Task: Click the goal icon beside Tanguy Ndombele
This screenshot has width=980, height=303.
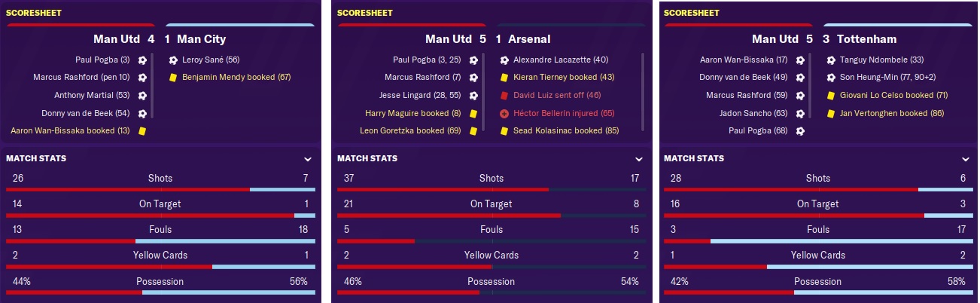Action: [x=832, y=60]
